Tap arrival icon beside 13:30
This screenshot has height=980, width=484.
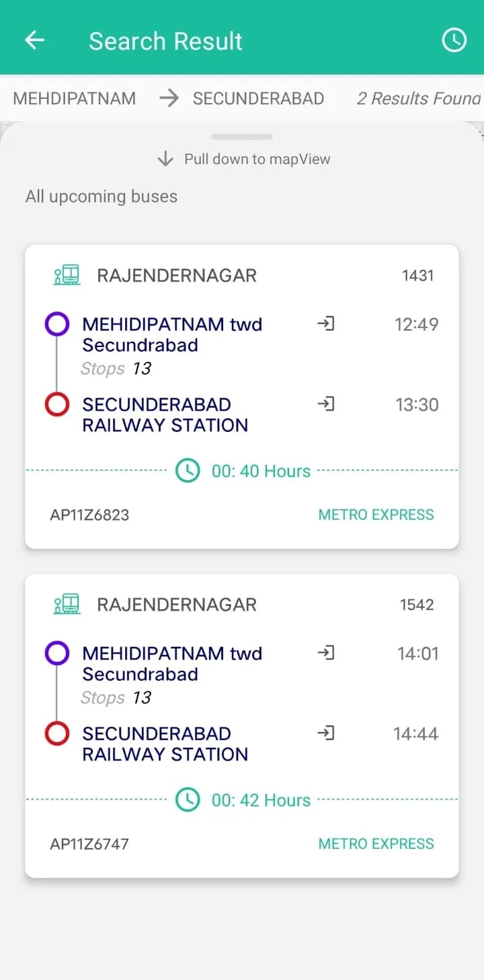[x=326, y=404]
